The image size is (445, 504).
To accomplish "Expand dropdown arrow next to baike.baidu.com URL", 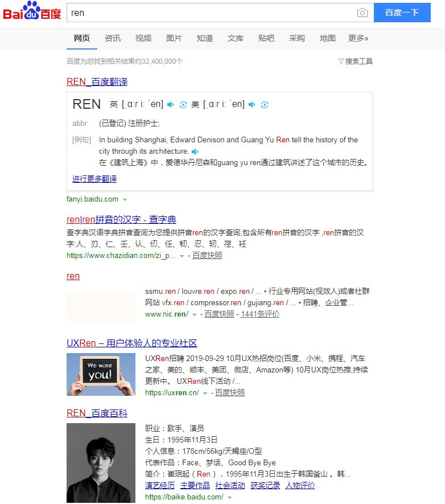I will pyautogui.click(x=229, y=497).
